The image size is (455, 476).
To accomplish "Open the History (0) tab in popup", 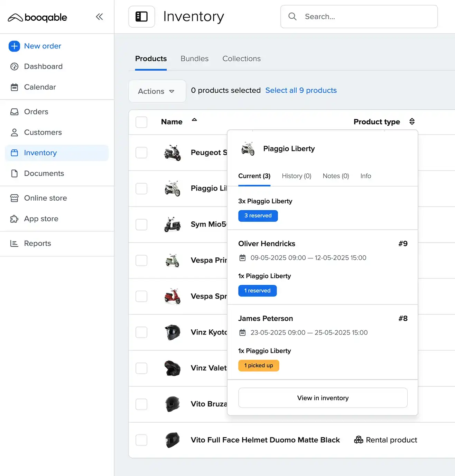I will 296,176.
